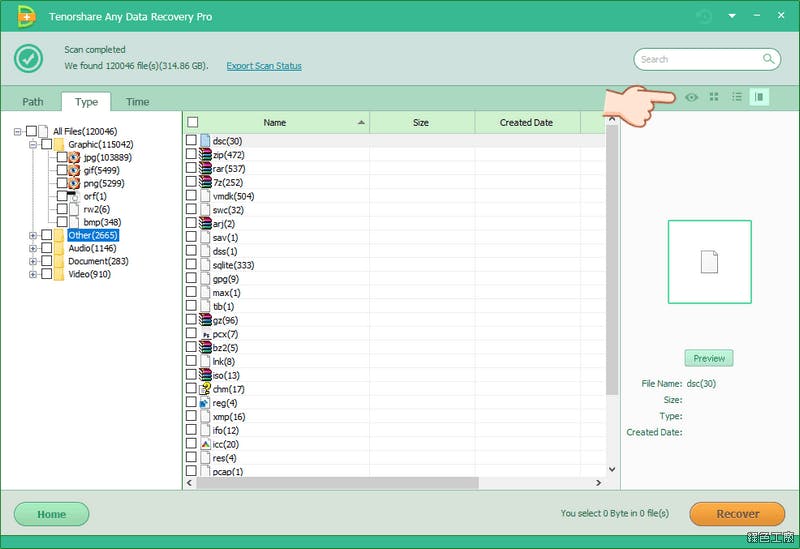Viewport: 800px width, 549px height.
Task: Click the file preview thumbnail box
Action: tap(709, 262)
